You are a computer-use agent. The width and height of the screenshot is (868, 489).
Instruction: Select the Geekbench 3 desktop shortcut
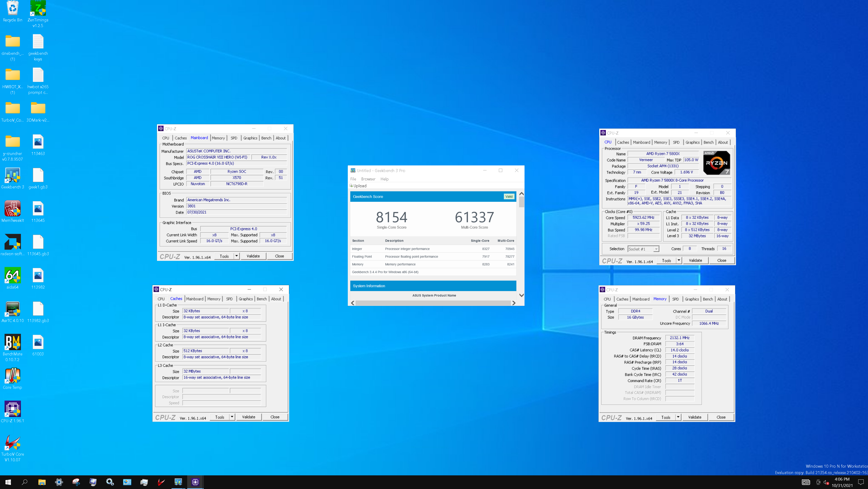pos(12,178)
